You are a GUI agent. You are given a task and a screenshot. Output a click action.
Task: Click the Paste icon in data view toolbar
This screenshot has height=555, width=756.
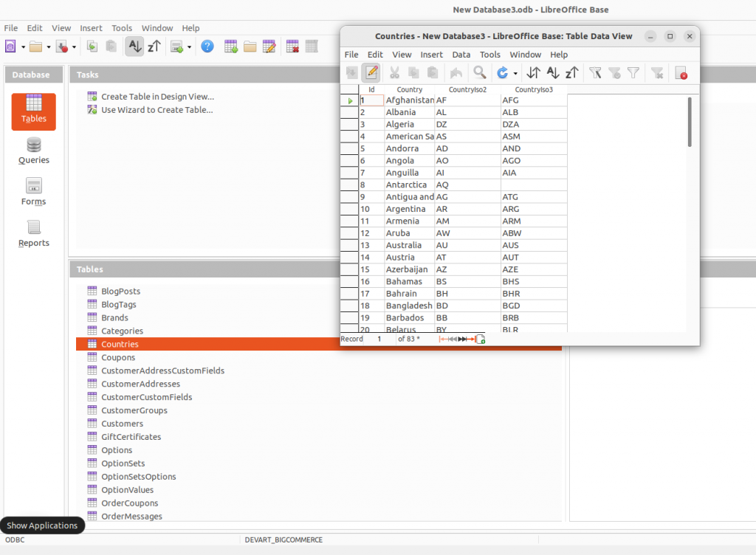pos(433,73)
